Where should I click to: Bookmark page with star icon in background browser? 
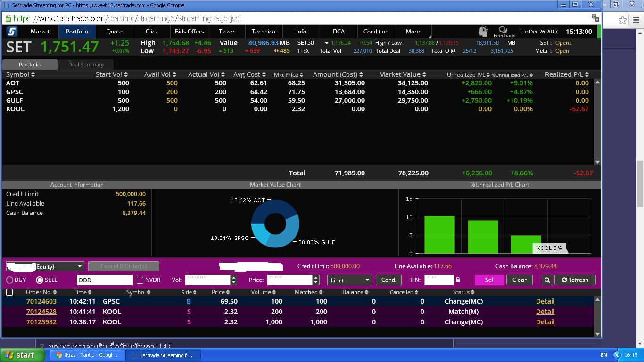pos(623,20)
